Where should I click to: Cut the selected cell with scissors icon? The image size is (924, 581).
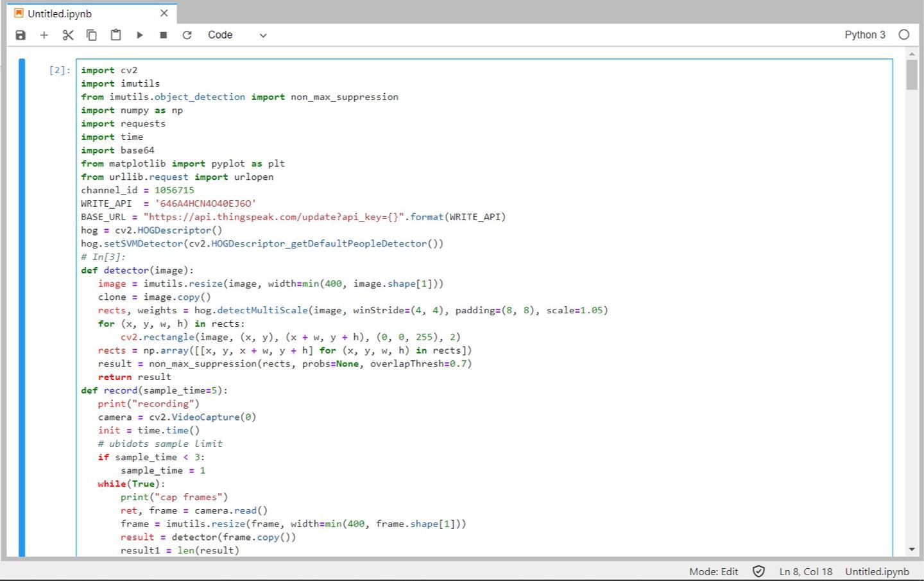pos(68,35)
